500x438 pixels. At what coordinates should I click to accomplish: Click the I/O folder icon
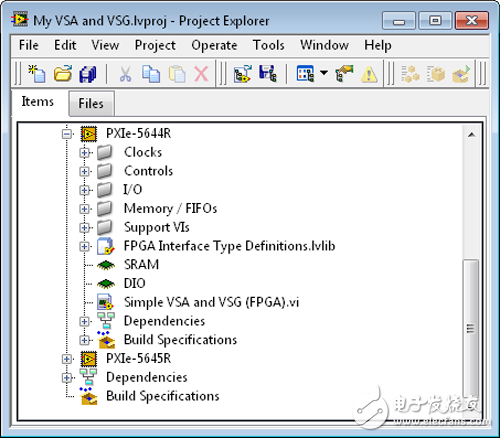point(105,190)
